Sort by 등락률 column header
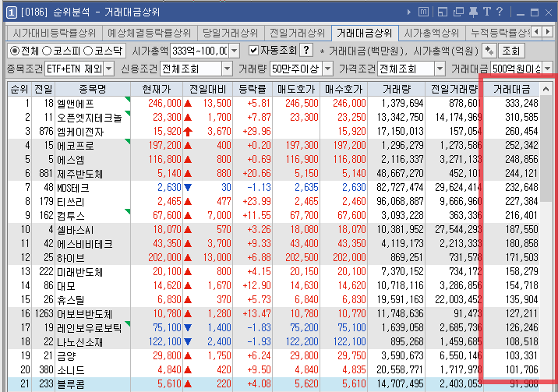558x392 pixels. pos(253,89)
